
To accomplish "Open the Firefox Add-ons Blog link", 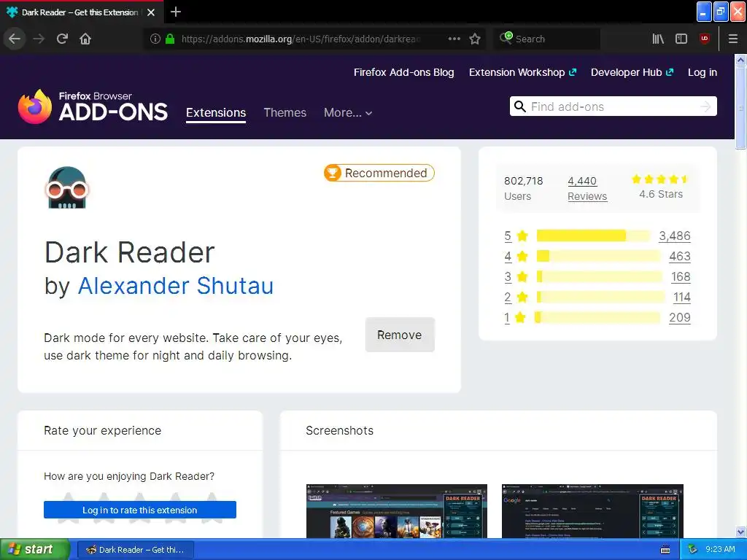I will coord(403,72).
